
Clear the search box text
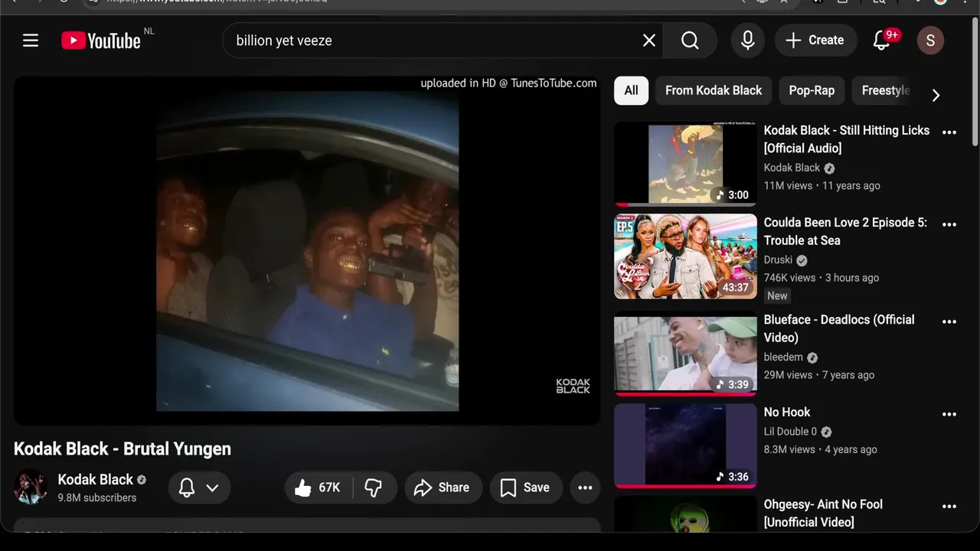pyautogui.click(x=649, y=41)
